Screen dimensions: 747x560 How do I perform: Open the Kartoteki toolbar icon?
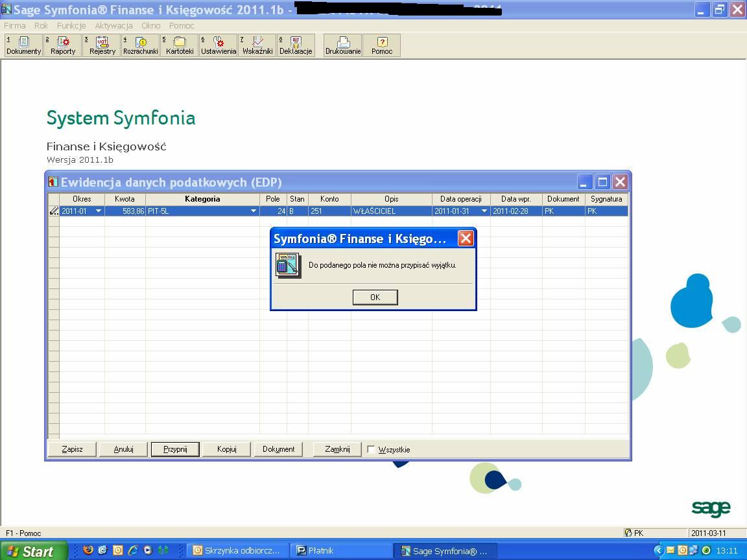(180, 45)
